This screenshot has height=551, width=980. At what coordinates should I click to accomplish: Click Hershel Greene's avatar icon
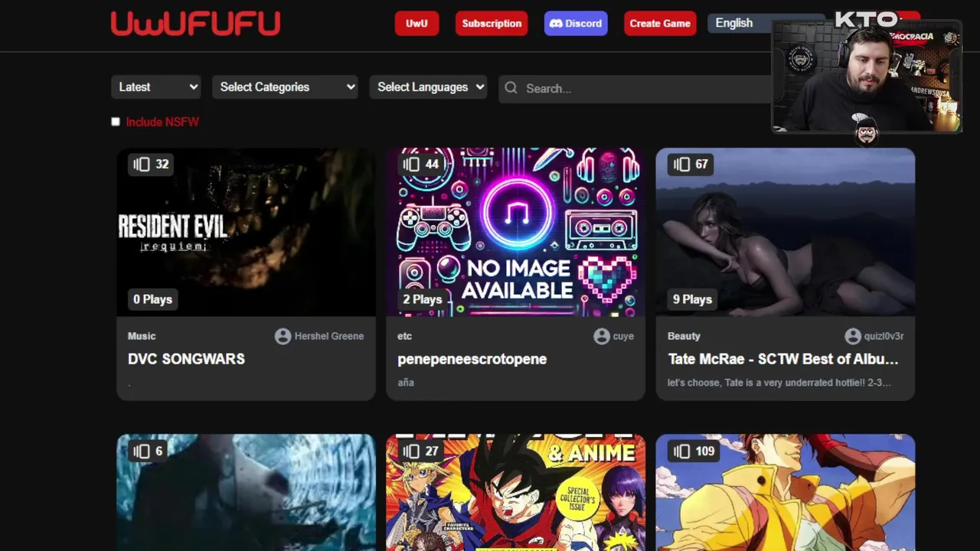[x=283, y=336]
